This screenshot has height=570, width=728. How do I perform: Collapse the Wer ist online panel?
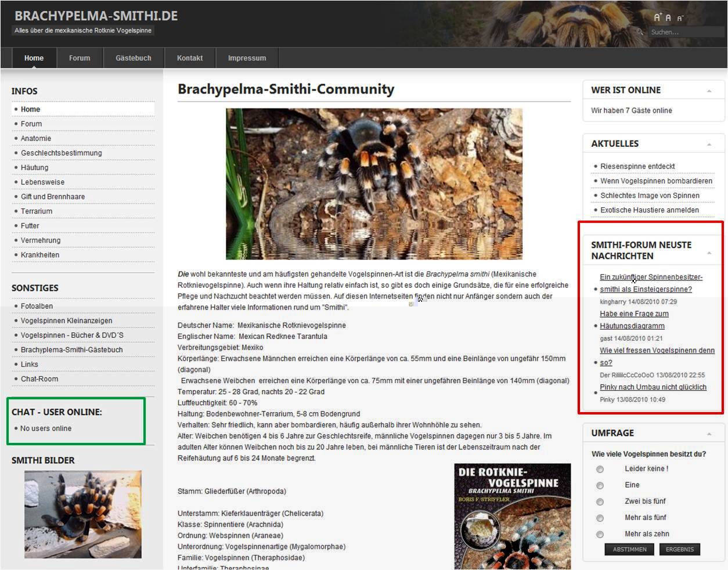pos(709,91)
